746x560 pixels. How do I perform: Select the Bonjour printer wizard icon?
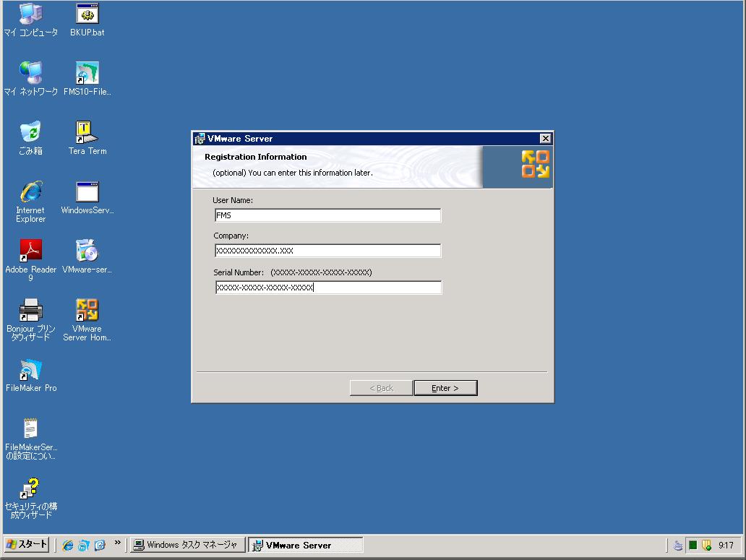[x=31, y=320]
